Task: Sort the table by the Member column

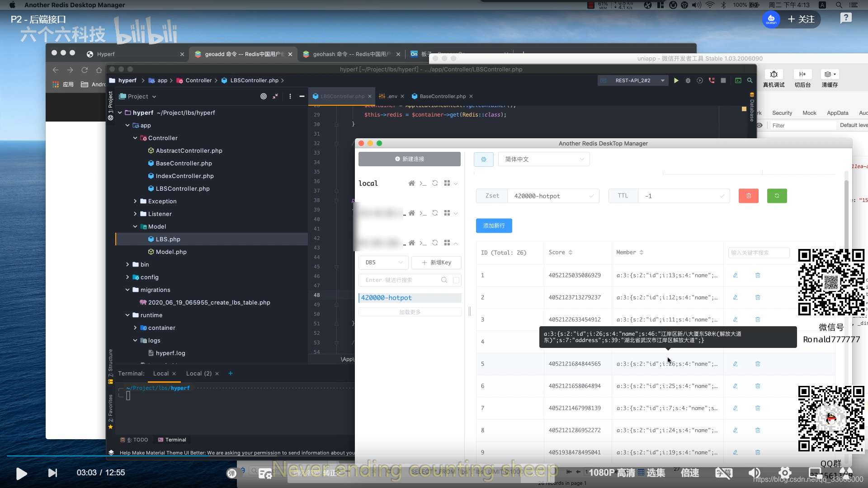Action: click(x=641, y=253)
